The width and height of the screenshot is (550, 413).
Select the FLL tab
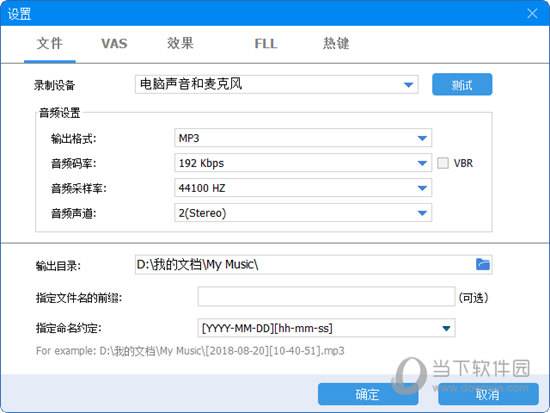pyautogui.click(x=266, y=44)
